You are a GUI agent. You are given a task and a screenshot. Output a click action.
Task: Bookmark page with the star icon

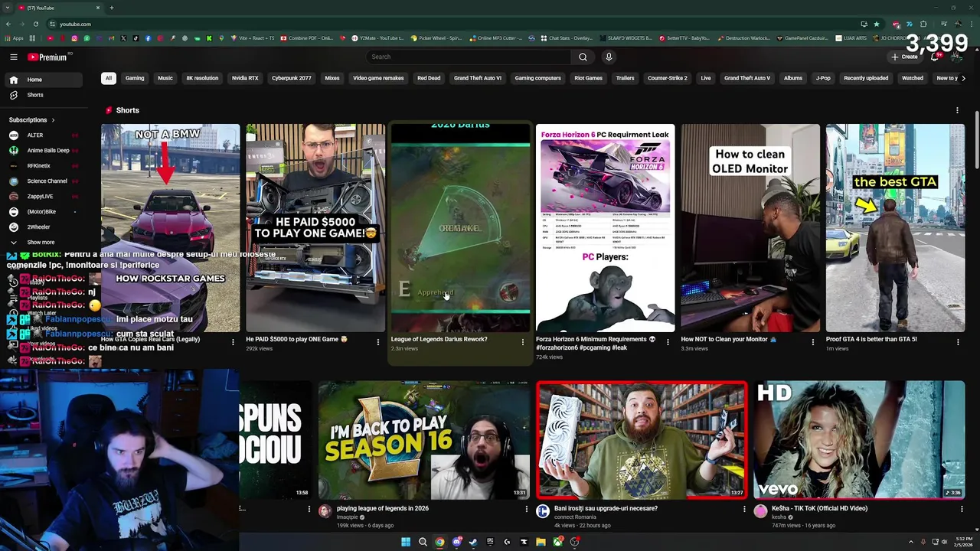click(x=877, y=24)
